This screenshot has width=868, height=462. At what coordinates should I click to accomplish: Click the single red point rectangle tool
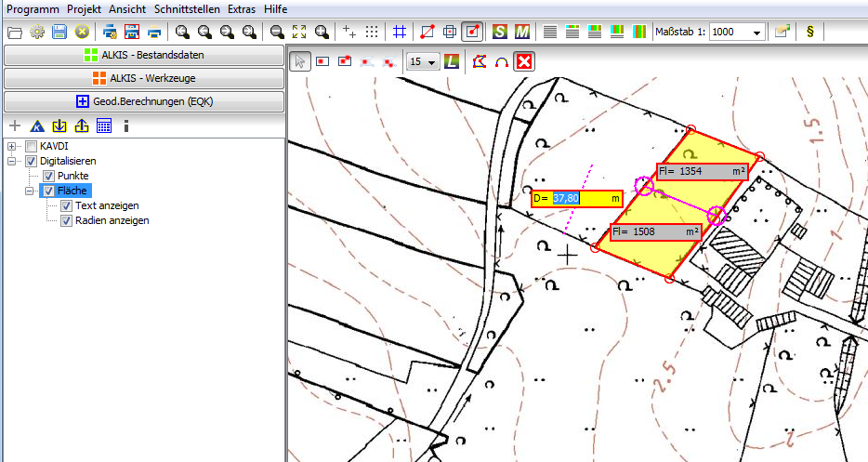[x=322, y=61]
